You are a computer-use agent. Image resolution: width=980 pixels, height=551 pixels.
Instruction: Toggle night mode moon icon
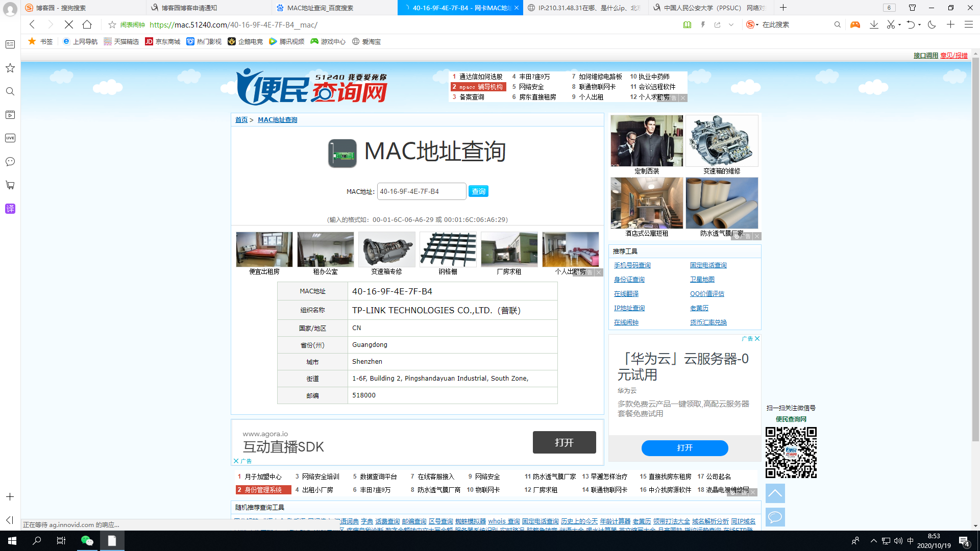tap(932, 24)
